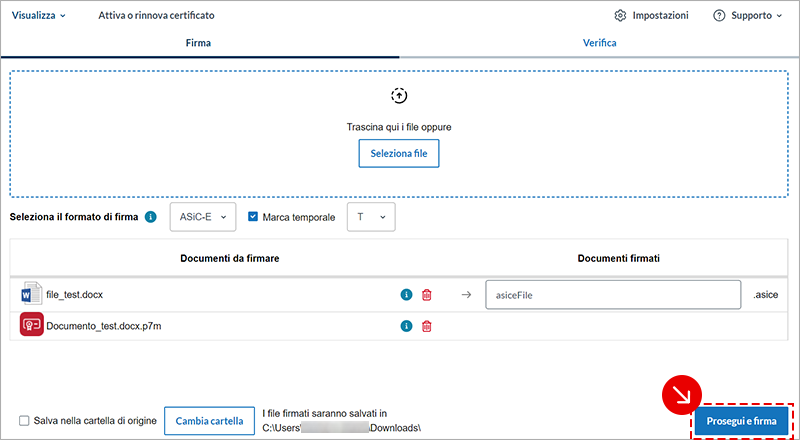The height and width of the screenshot is (440, 800).
Task: Remove Documento_test.docx.p7m with trash icon
Action: [427, 326]
